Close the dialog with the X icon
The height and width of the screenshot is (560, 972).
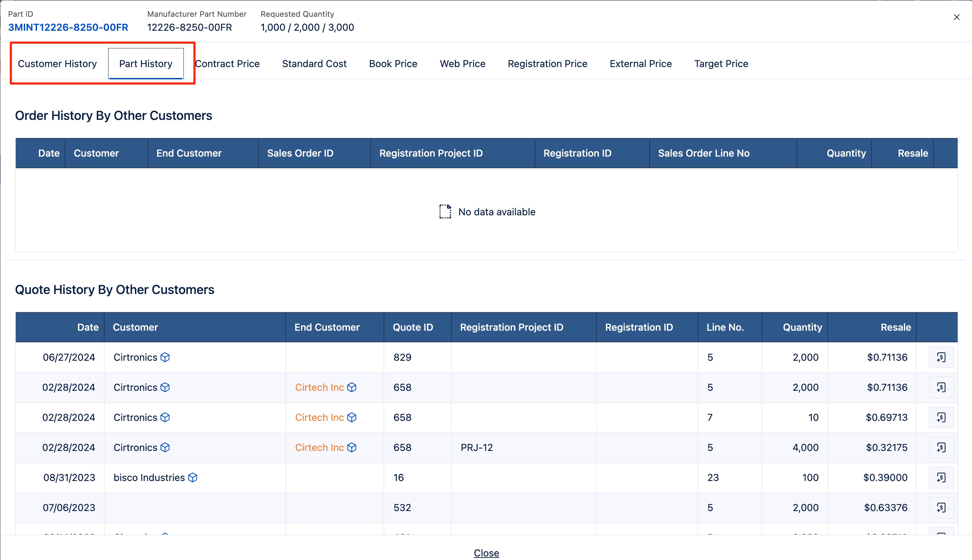pyautogui.click(x=957, y=17)
